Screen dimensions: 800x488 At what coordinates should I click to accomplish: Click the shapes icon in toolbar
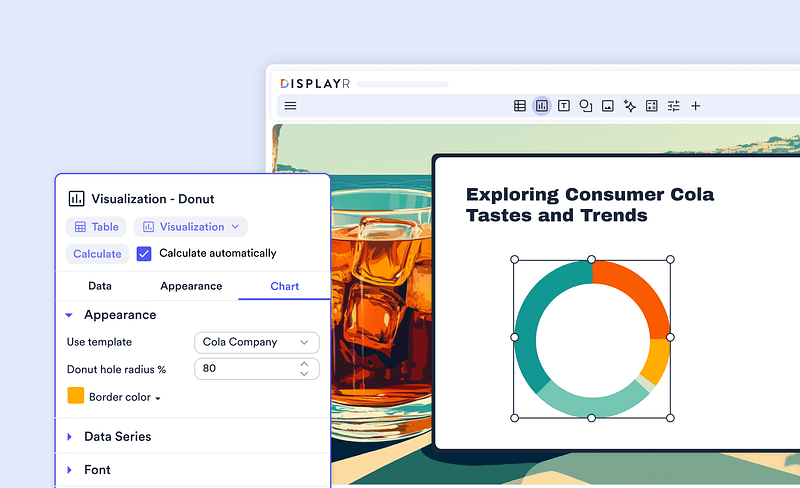coord(586,106)
